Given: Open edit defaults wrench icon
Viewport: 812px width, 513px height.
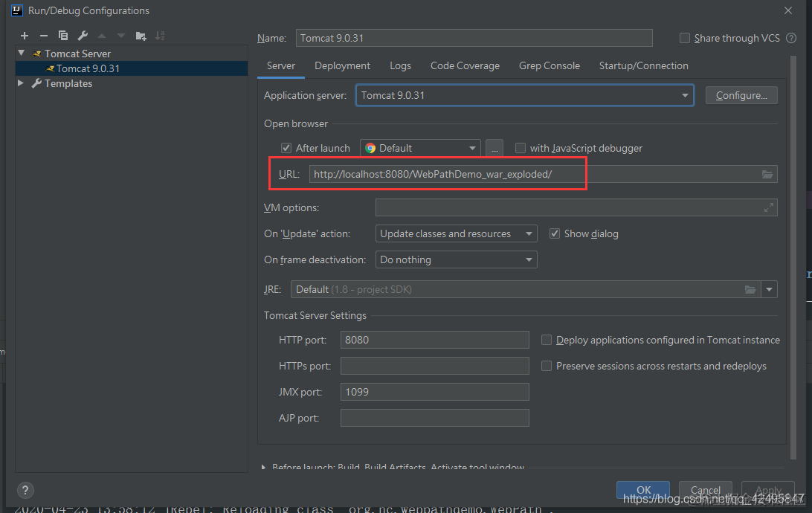Looking at the screenshot, I should (x=83, y=36).
